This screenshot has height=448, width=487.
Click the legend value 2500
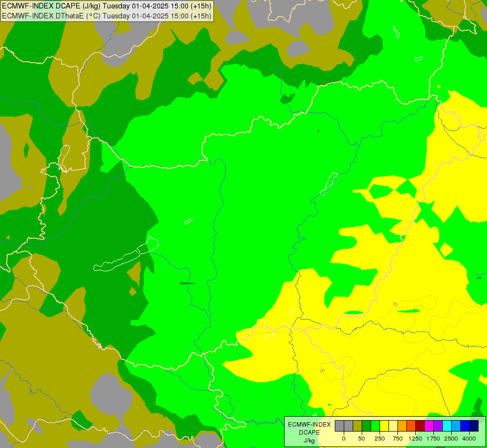pos(451,439)
